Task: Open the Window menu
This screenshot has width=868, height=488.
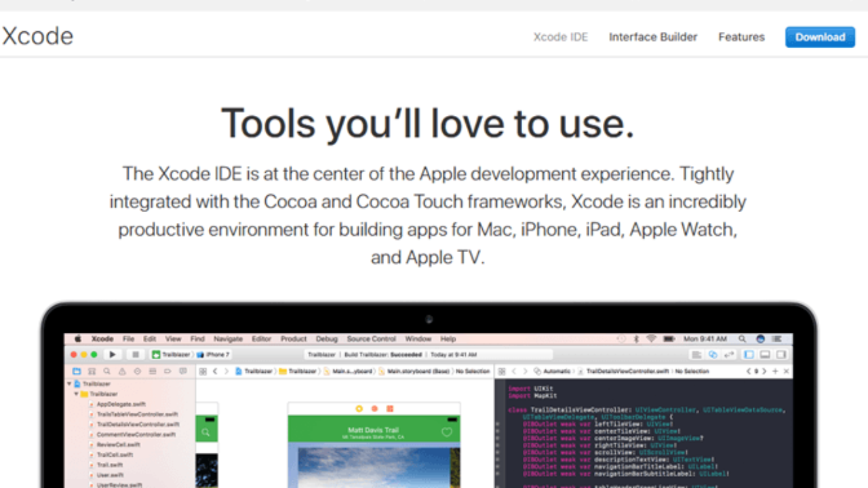Action: [418, 339]
